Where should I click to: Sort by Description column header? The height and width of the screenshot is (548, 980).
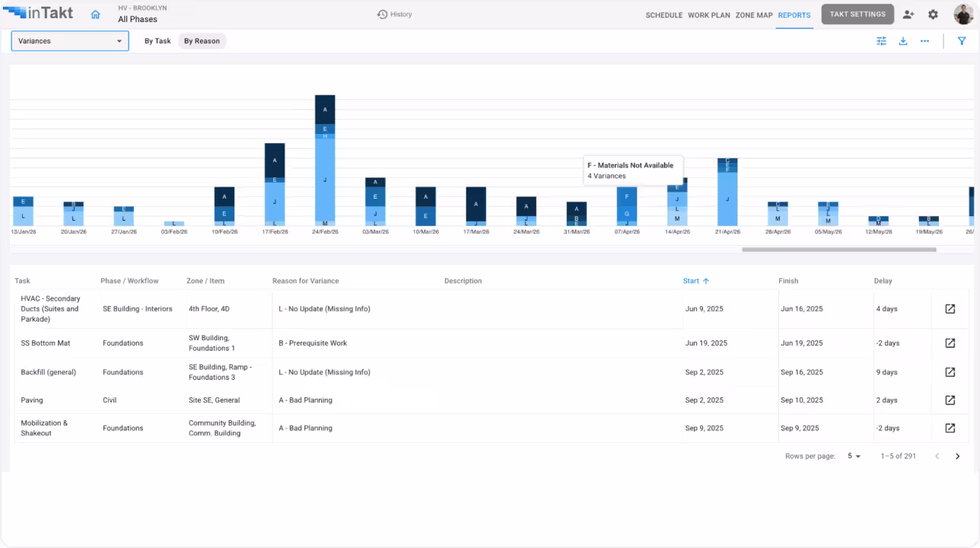click(463, 281)
